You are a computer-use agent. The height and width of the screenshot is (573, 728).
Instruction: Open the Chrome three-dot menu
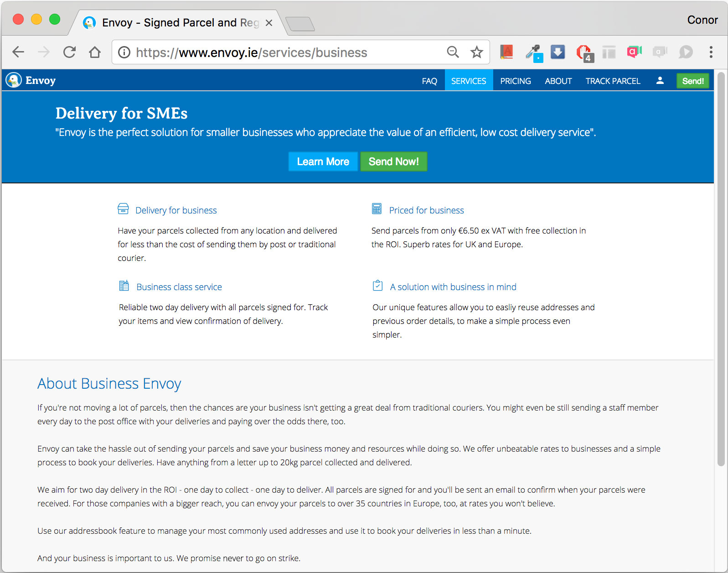point(711,52)
